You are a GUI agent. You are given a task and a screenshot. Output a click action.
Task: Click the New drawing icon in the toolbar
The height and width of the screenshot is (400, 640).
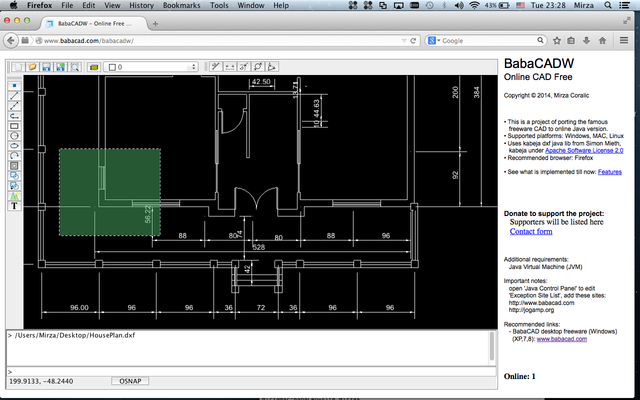pos(18,67)
